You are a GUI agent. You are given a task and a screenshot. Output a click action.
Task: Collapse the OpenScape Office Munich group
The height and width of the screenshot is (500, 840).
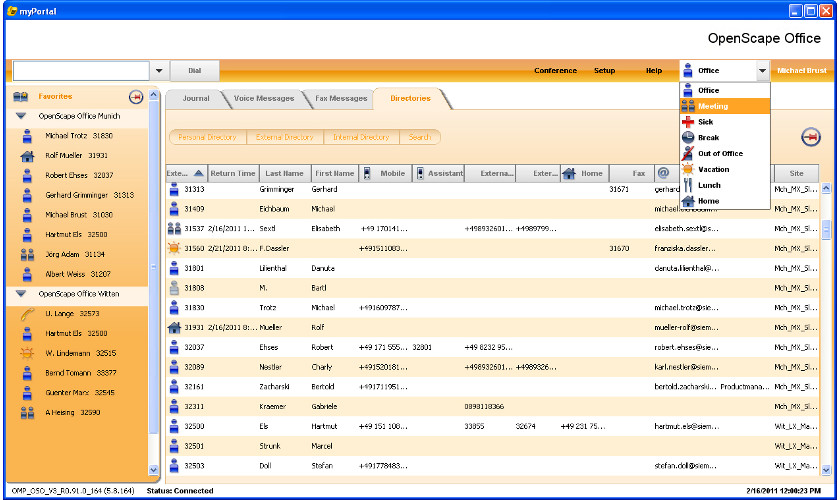[21, 116]
